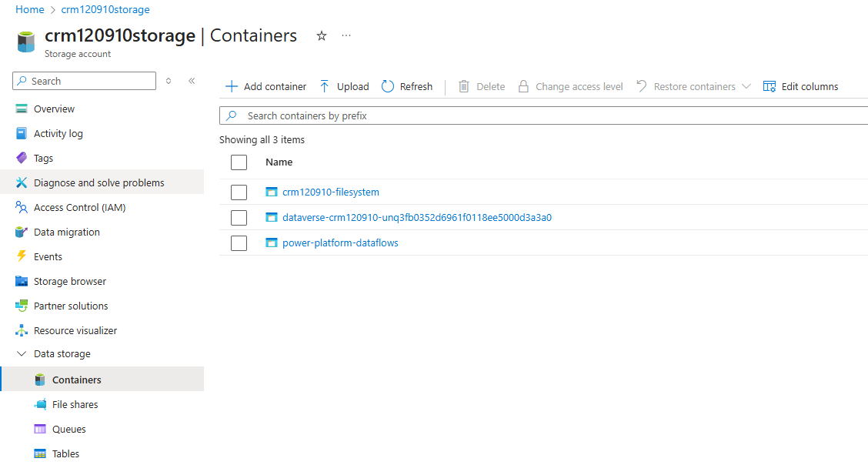868x465 pixels.
Task: Open the crm120910-filesystem container
Action: [x=330, y=192]
